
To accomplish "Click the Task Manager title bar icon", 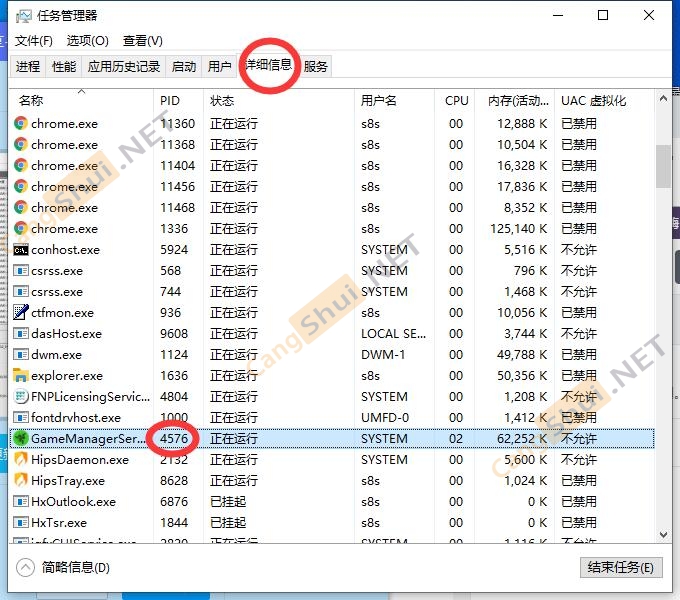I will tap(23, 16).
